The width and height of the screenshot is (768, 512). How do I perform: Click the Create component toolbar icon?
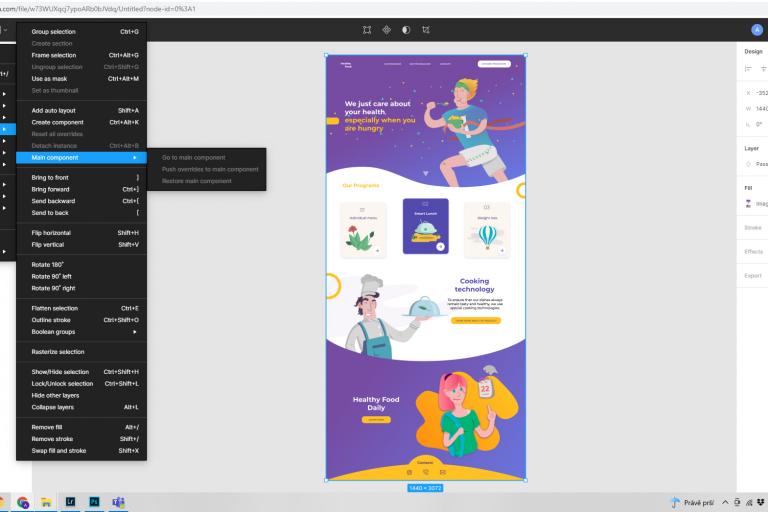[x=386, y=30]
